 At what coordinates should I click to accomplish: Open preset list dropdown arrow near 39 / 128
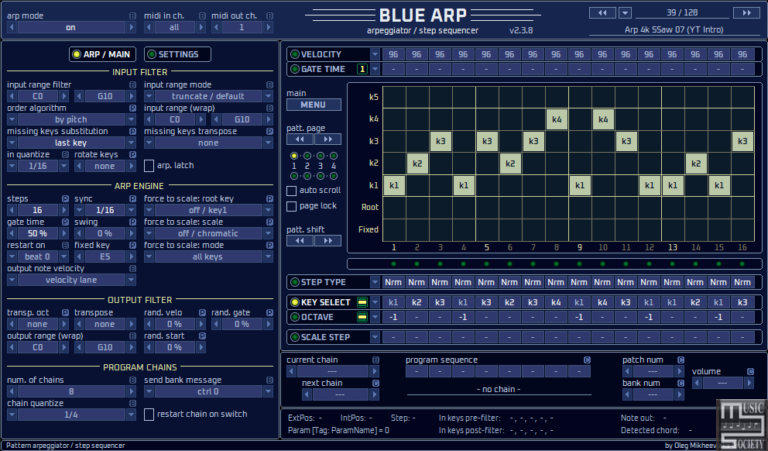625,13
